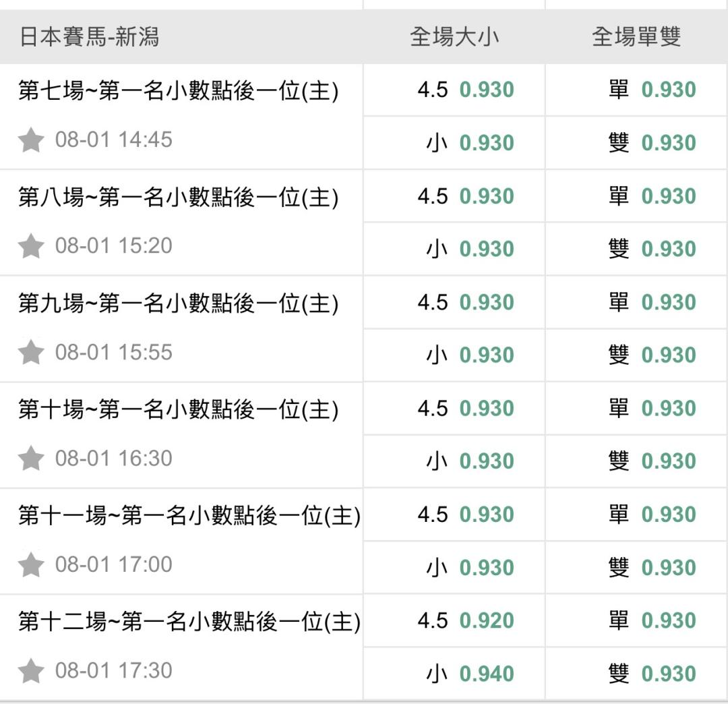
Task: Select 第七場 小 odds 0.930
Action: [454, 143]
